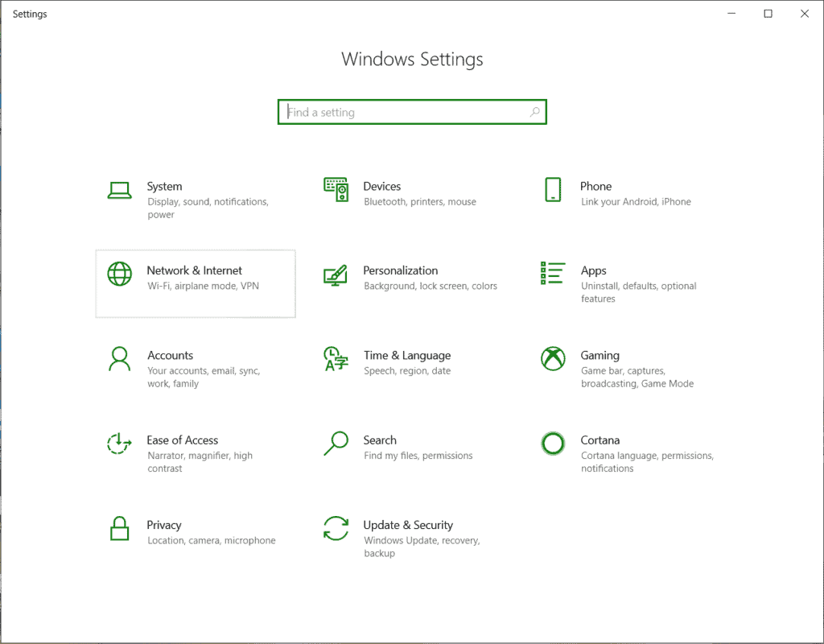Click 'Your accounts, email, sync' description
824x644 pixels.
pyautogui.click(x=204, y=377)
